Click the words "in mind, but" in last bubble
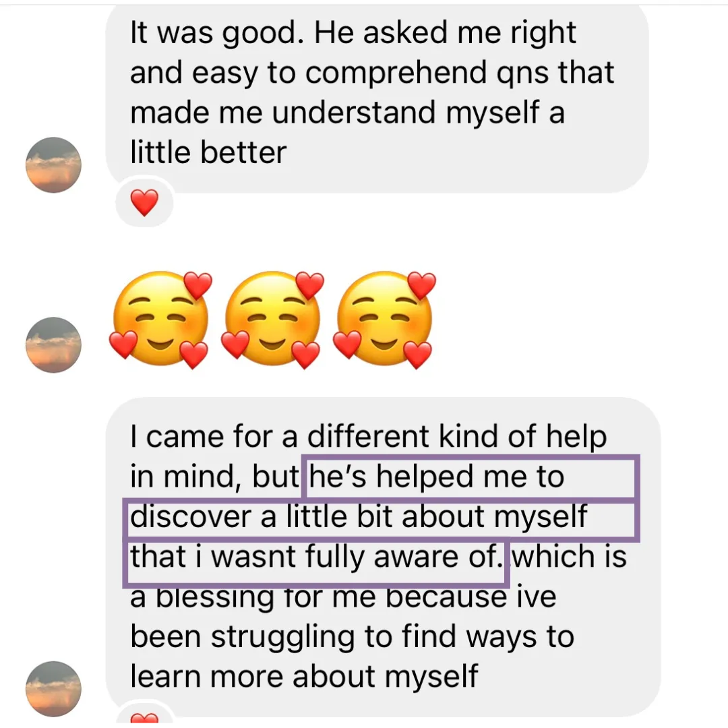728x728 pixels. coord(214,477)
